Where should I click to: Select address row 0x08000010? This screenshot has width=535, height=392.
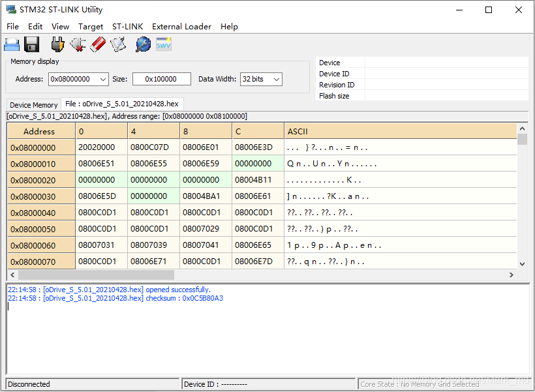pyautogui.click(x=41, y=164)
